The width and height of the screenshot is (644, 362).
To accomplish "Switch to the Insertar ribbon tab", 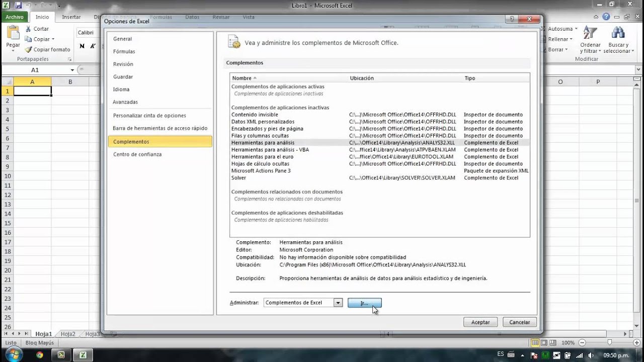I will [x=71, y=17].
